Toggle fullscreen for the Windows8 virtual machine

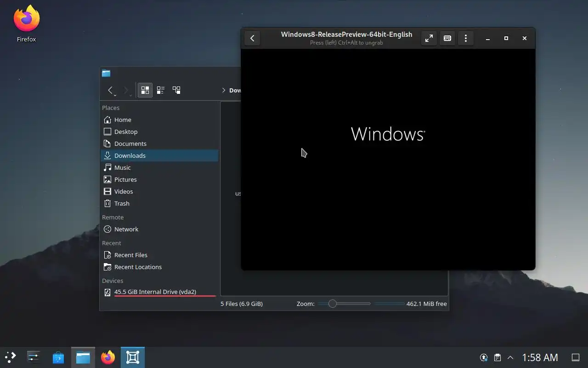(x=429, y=38)
